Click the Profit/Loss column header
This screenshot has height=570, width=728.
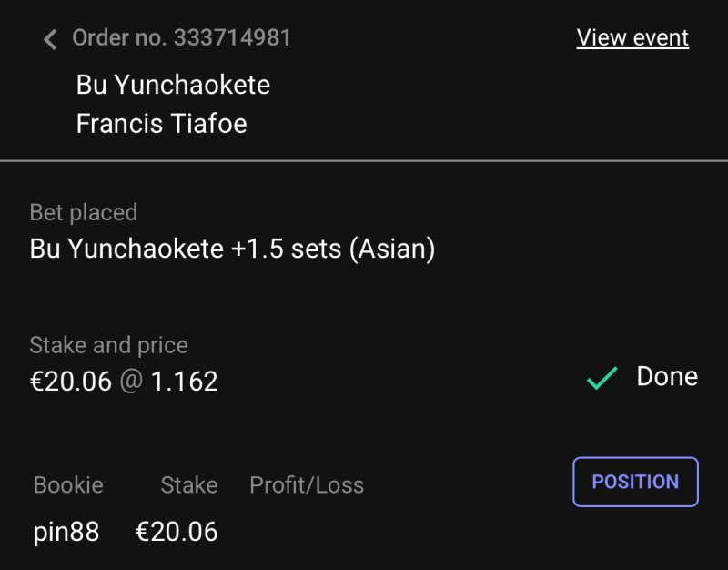pos(307,485)
